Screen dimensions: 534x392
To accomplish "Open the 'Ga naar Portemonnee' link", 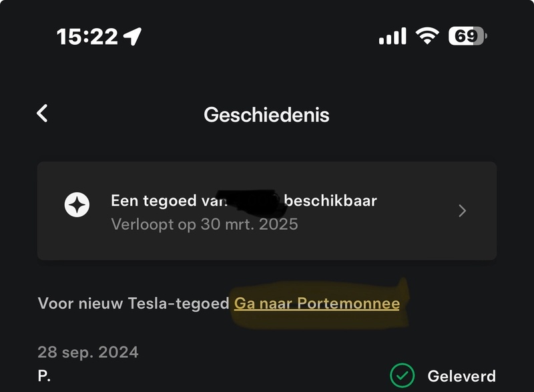I will (x=316, y=303).
